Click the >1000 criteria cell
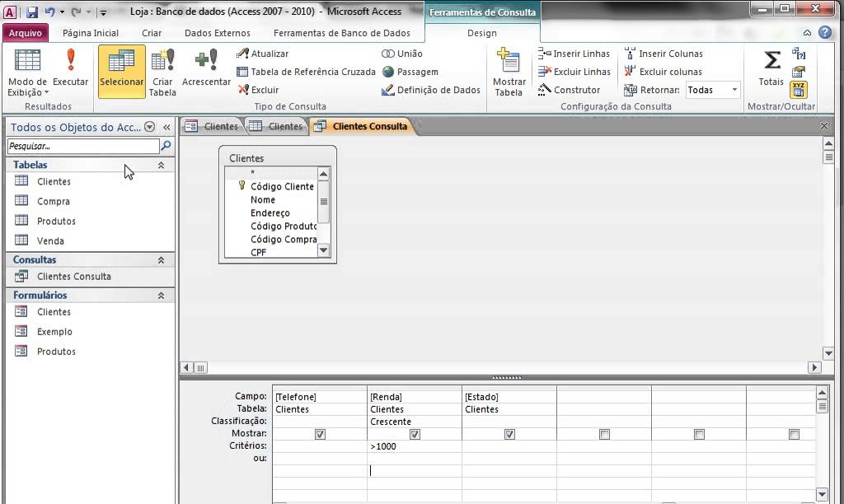This screenshot has height=504, width=844. click(415, 446)
